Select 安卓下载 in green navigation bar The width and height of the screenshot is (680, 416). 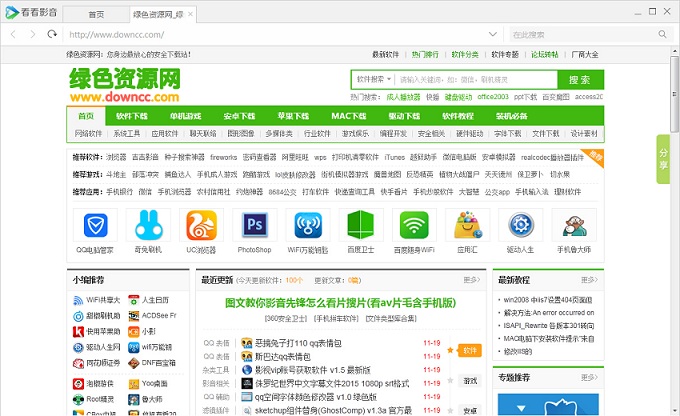(239, 116)
